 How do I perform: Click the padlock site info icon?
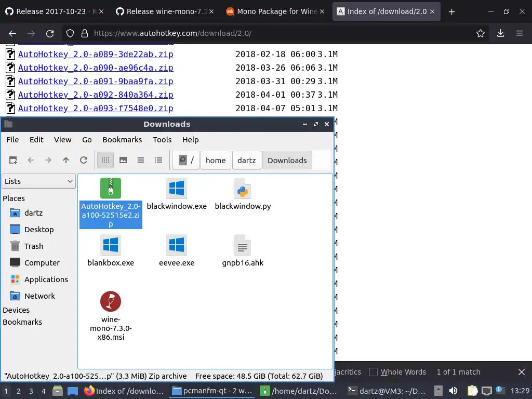pyautogui.click(x=85, y=33)
